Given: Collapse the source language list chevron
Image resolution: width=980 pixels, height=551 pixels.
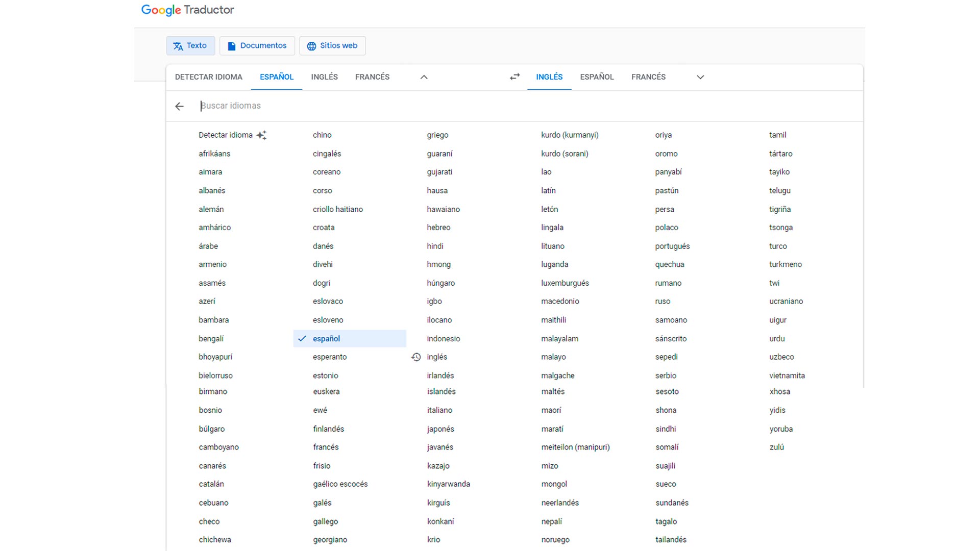Looking at the screenshot, I should coord(424,77).
